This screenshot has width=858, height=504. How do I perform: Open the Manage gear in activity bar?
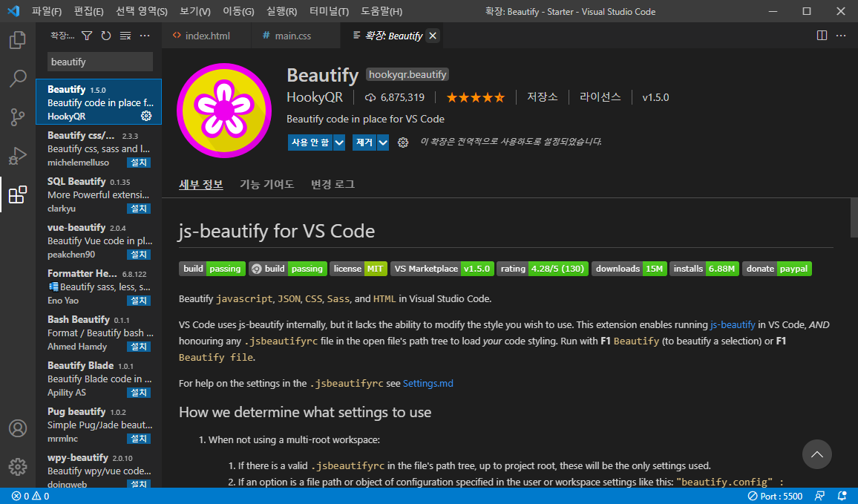pyautogui.click(x=18, y=467)
